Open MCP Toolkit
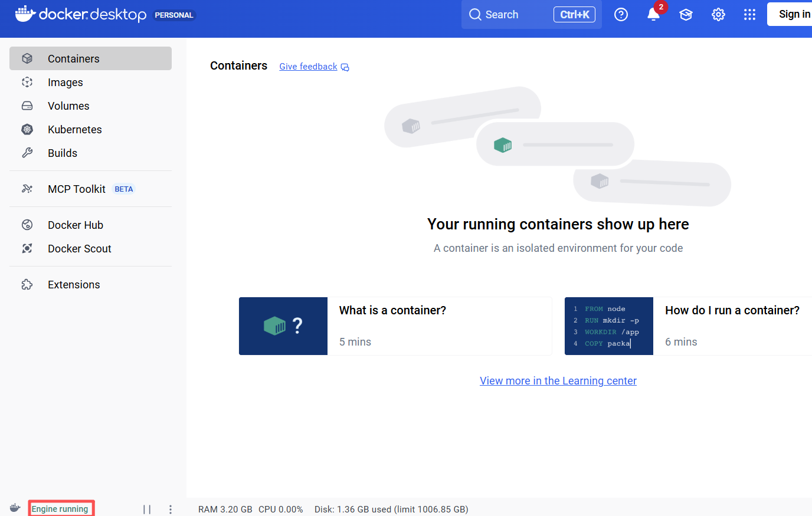The width and height of the screenshot is (812, 516). point(90,189)
